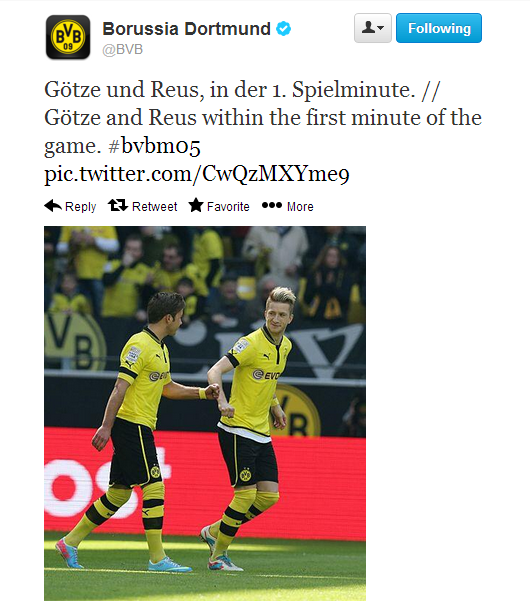Open the user actions person dropdown
The width and height of the screenshot is (530, 608).
pyautogui.click(x=373, y=28)
